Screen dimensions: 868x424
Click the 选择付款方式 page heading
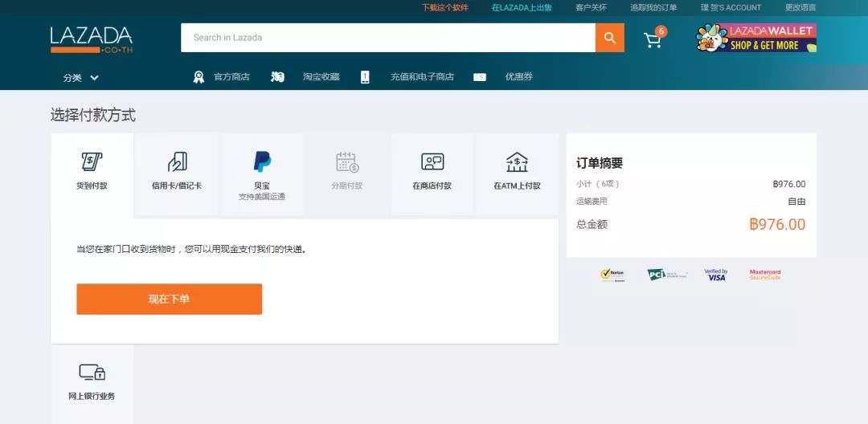[x=93, y=116]
